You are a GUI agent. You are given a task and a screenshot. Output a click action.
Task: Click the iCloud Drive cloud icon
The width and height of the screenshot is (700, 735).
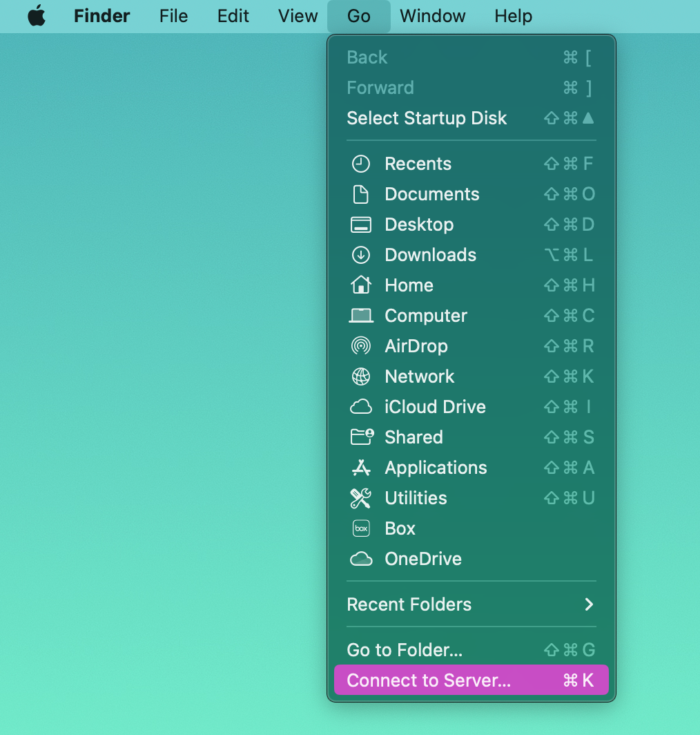pos(361,407)
